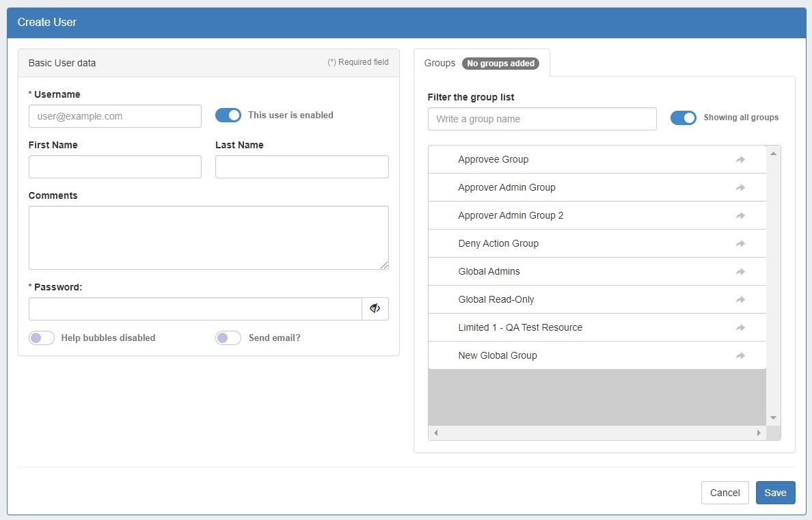The width and height of the screenshot is (812, 520).
Task: Click the group name filter field
Action: (542, 119)
